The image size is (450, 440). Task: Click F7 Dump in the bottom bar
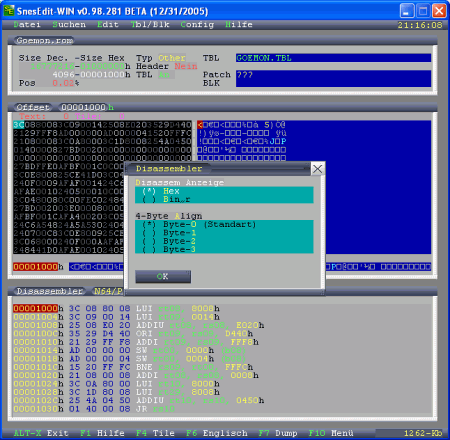pos(278,433)
